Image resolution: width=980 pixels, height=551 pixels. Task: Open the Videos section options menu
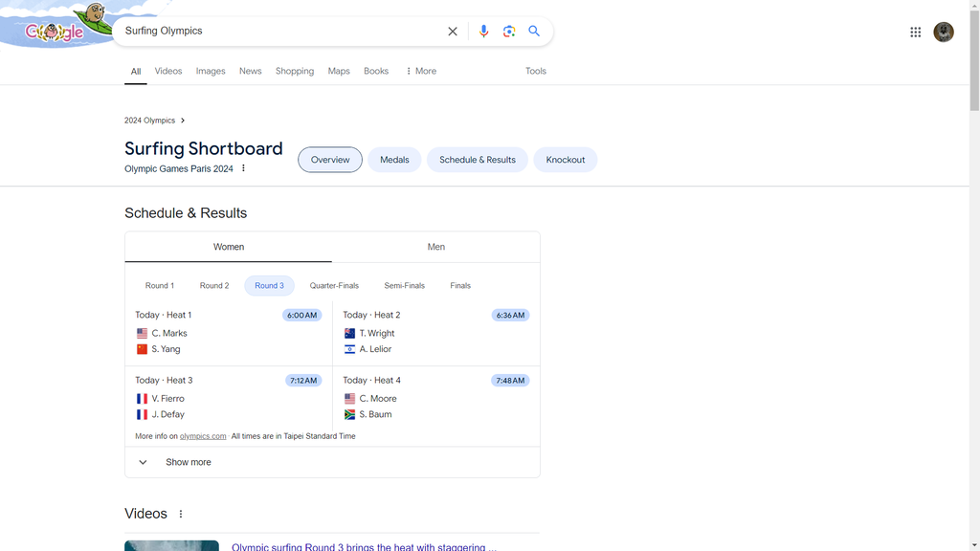181,514
